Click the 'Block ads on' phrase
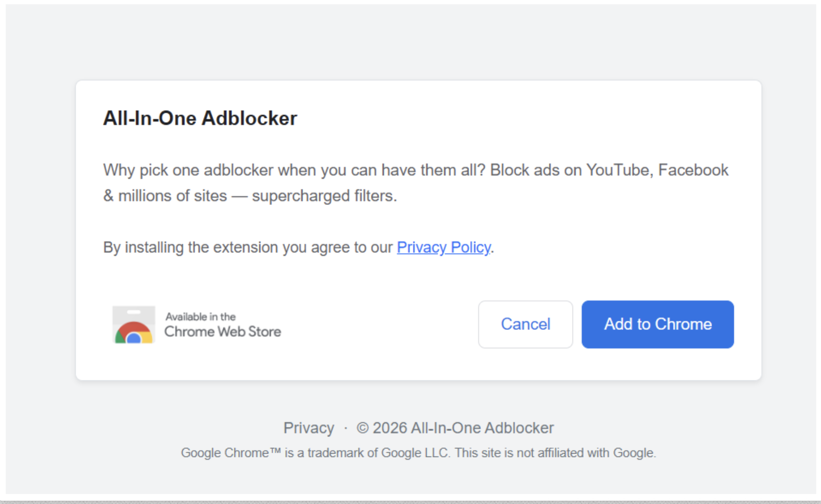The width and height of the screenshot is (821, 504). pyautogui.click(x=536, y=170)
